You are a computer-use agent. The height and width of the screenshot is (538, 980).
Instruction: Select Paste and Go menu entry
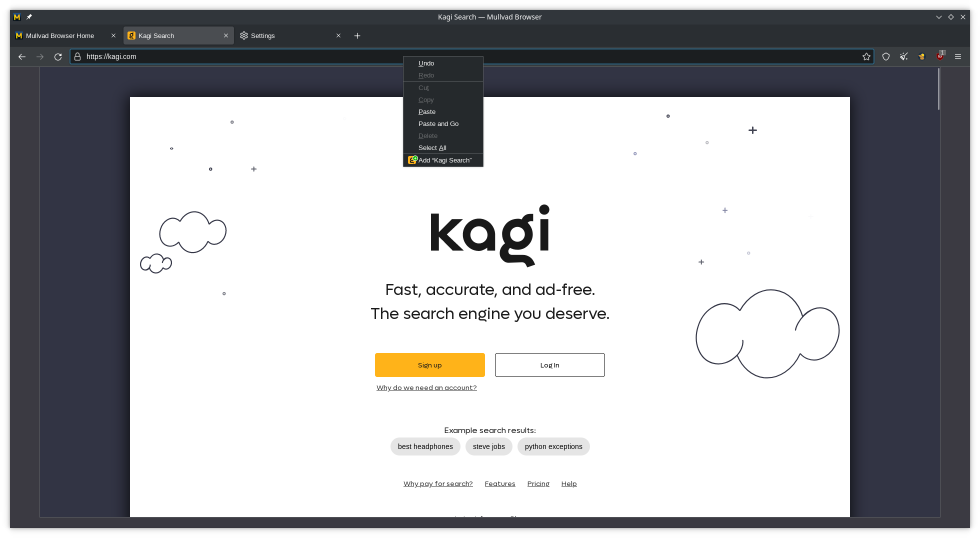pos(443,123)
